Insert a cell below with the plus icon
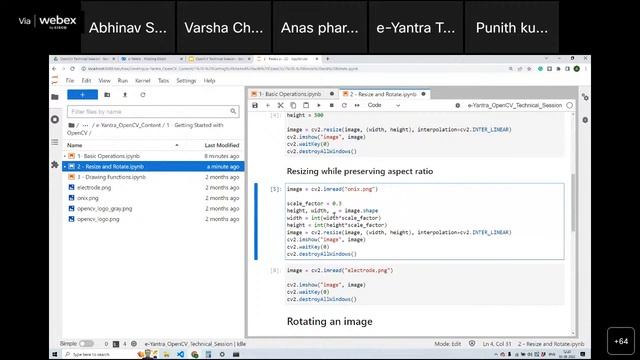The image size is (640, 360). [x=268, y=105]
